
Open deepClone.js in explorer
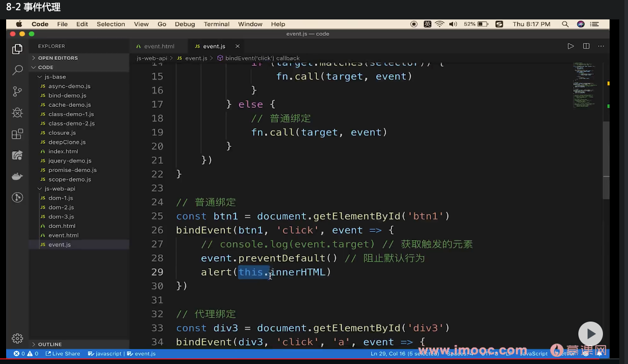click(67, 142)
